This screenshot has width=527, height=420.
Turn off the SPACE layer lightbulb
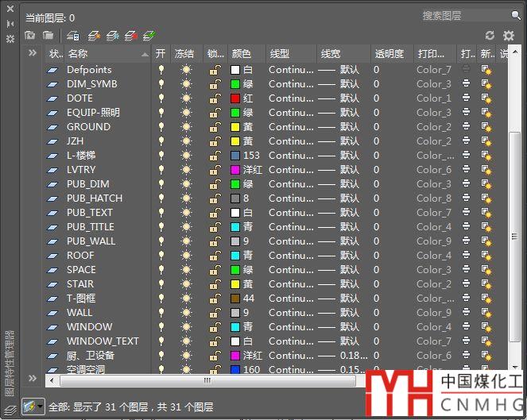point(161,270)
